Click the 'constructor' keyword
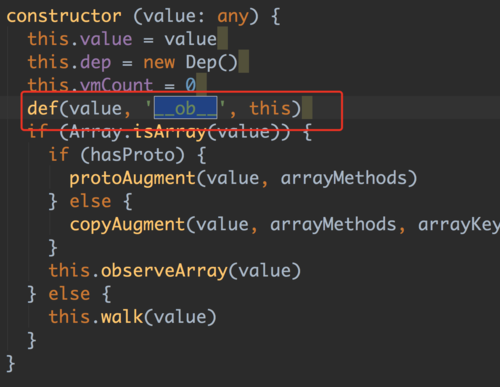 [x=64, y=16]
